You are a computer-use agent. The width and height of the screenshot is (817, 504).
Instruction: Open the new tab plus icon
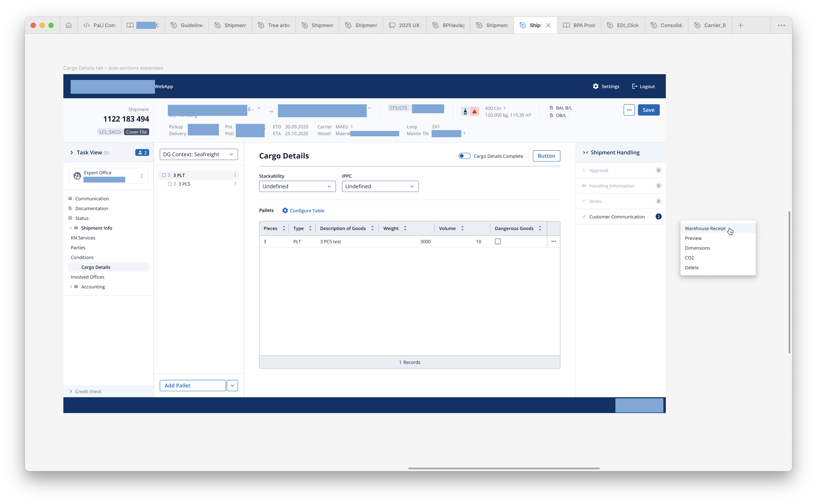pos(740,25)
